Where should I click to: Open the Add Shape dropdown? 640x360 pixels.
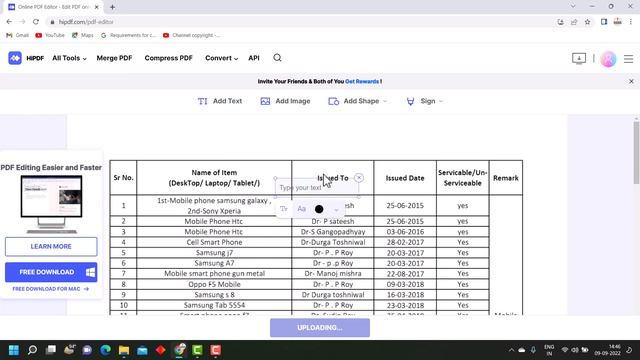[358, 101]
